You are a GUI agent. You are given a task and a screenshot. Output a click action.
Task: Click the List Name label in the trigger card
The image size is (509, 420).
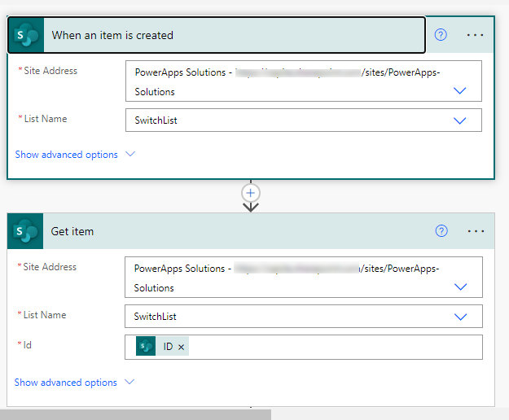tap(46, 119)
